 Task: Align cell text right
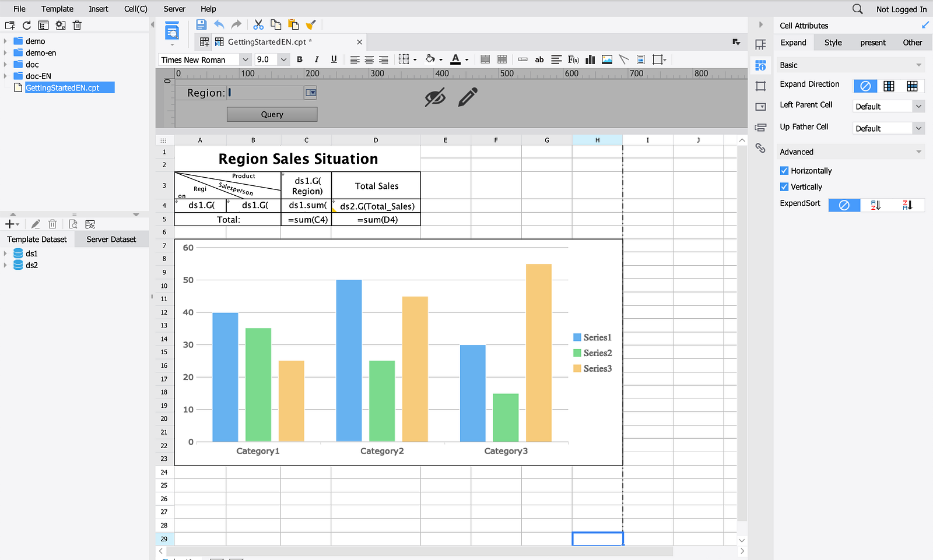384,59
